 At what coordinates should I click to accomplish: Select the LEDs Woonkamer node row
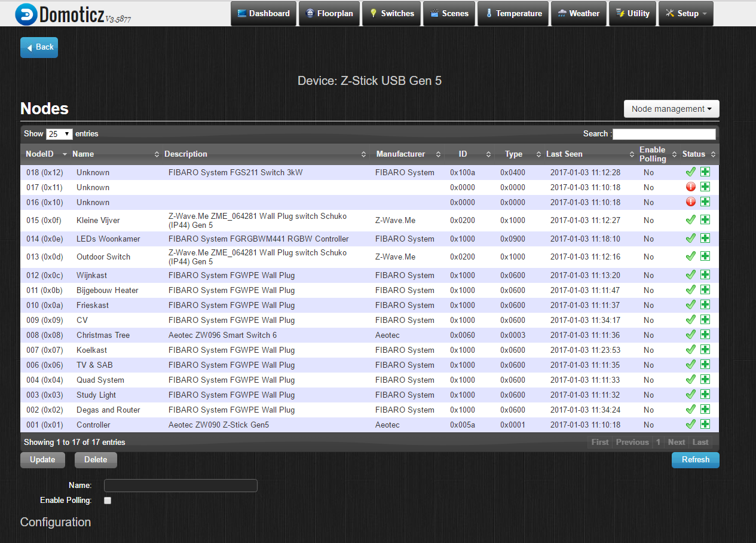(369, 239)
